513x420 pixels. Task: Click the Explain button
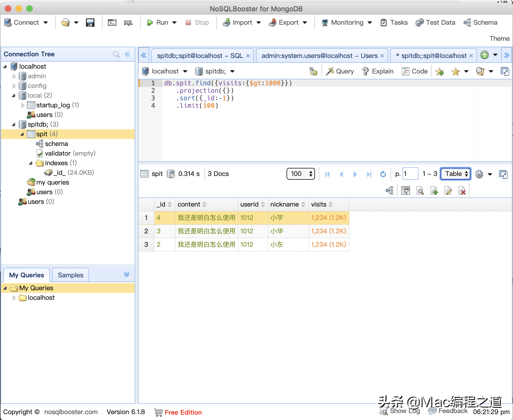[378, 71]
